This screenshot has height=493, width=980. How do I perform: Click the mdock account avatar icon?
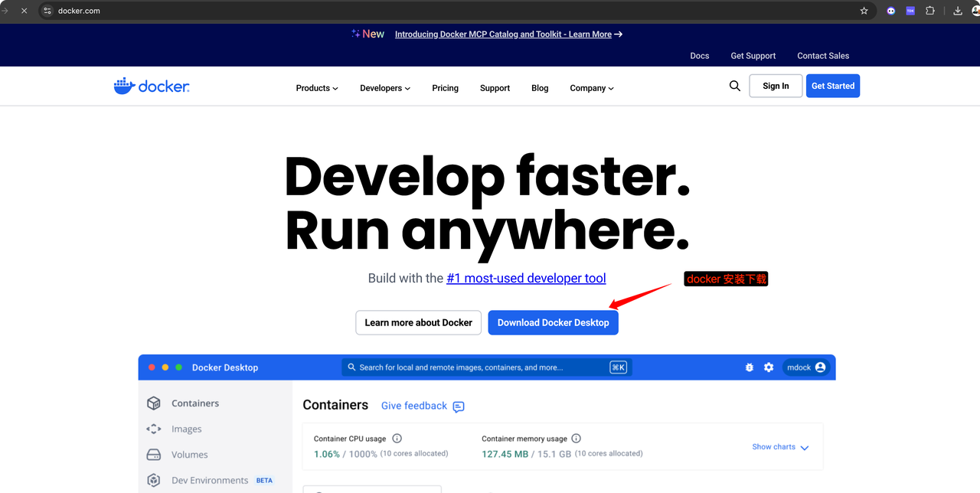(x=821, y=367)
